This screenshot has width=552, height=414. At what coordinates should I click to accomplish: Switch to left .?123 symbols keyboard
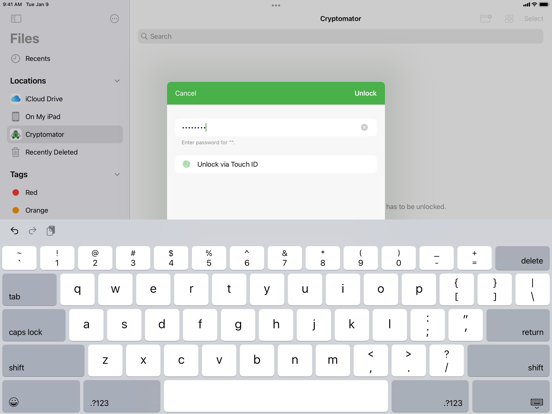tap(122, 396)
